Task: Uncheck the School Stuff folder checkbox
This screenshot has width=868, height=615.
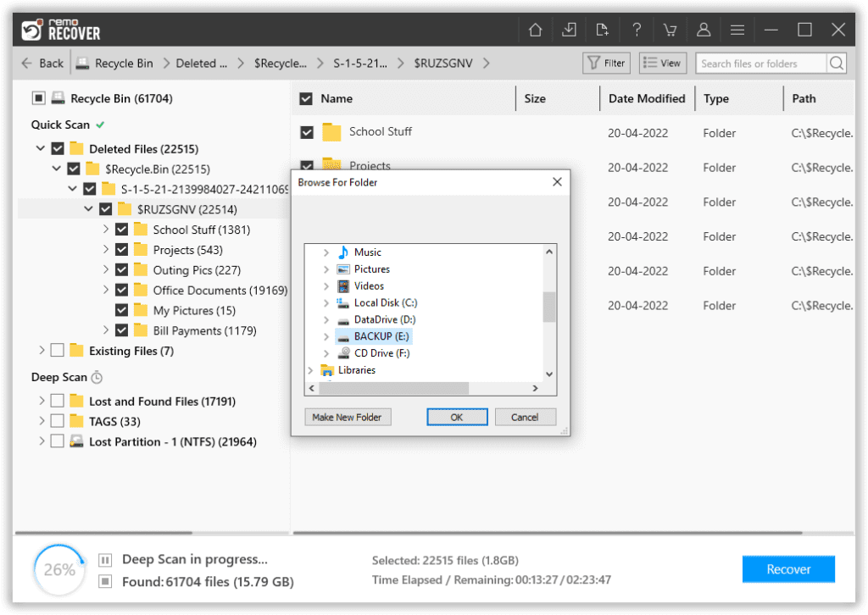Action: 121,229
